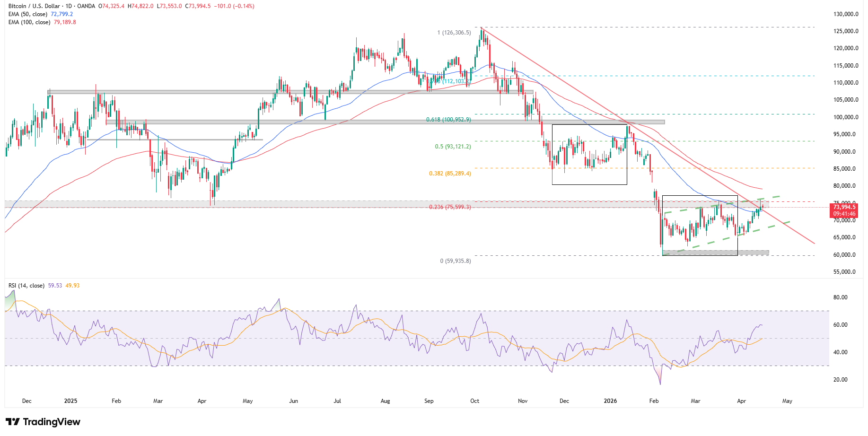
Task: Click the 2025 marker on the time axis
Action: pos(70,401)
